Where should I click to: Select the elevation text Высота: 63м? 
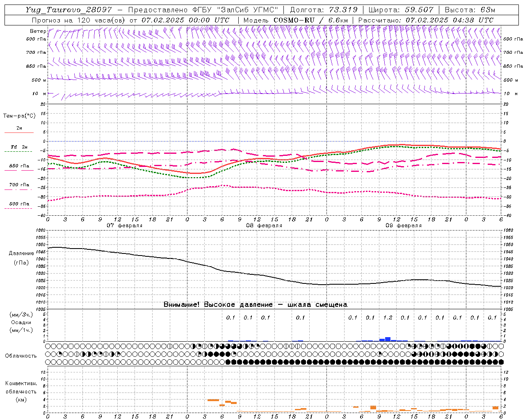470,10
